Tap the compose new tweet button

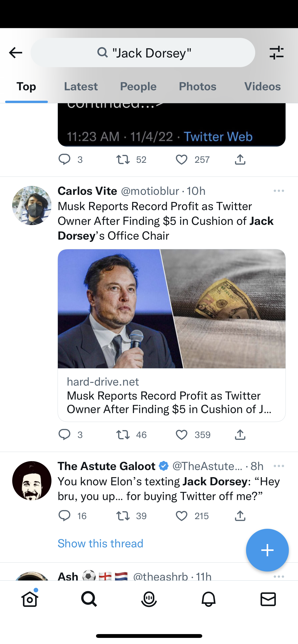click(267, 550)
